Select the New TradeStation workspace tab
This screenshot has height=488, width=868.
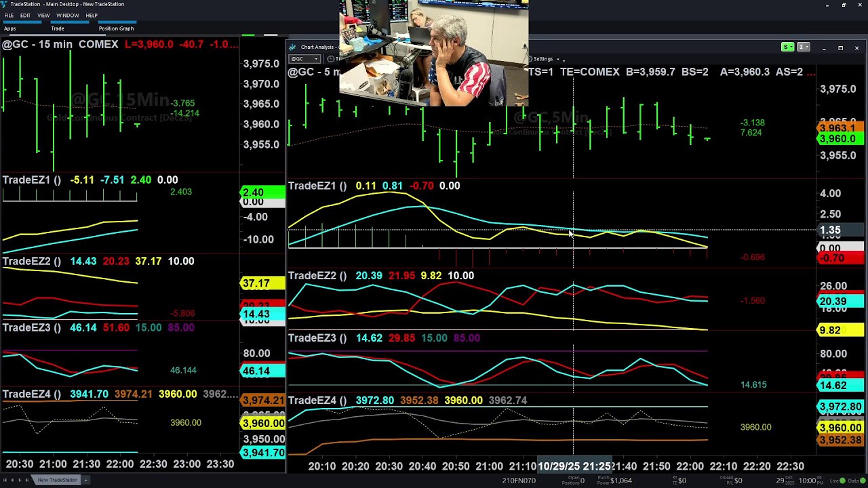click(57, 480)
